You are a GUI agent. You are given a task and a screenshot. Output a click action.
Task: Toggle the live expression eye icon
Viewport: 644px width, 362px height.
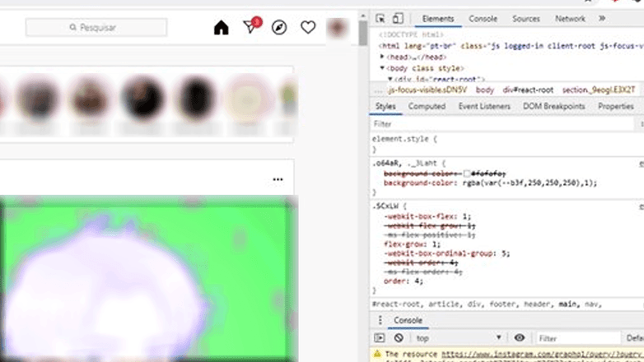(519, 338)
